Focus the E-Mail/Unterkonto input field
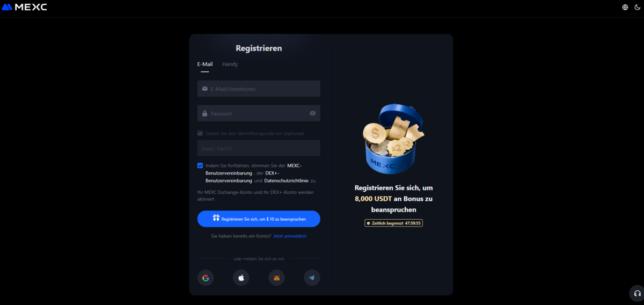Screen dimensions: 644x305 259,89
